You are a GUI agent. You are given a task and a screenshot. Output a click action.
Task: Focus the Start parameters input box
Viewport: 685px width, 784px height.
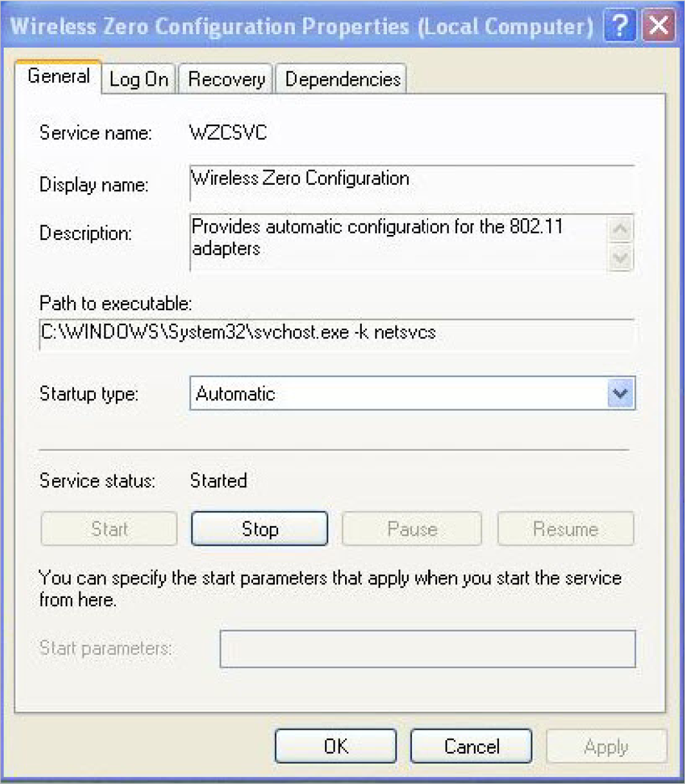tap(427, 648)
